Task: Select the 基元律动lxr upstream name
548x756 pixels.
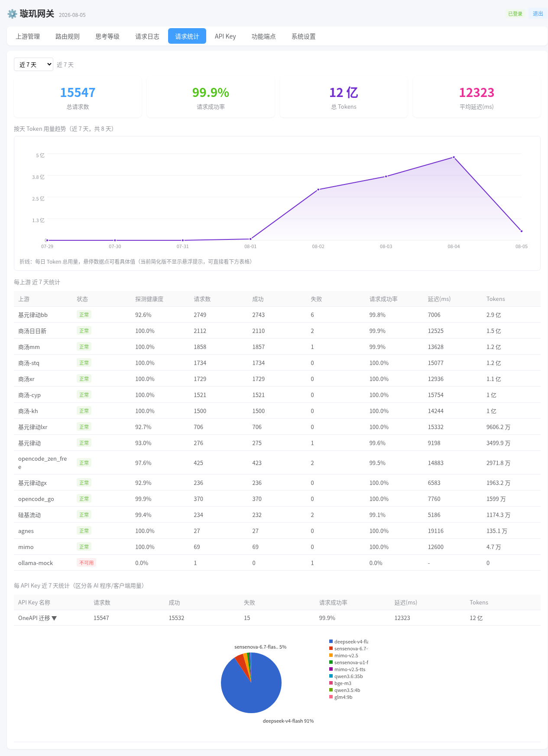Action: tap(33, 427)
